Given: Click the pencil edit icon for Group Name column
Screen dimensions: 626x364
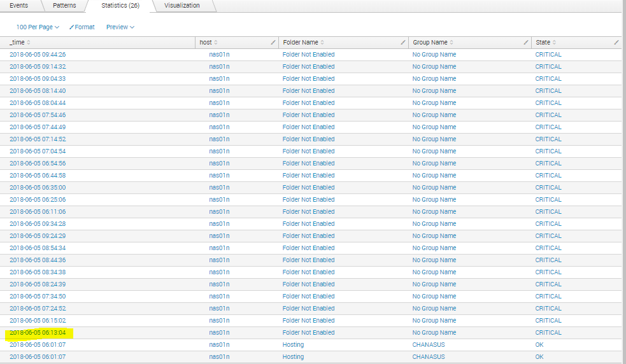Looking at the screenshot, I should coord(526,43).
